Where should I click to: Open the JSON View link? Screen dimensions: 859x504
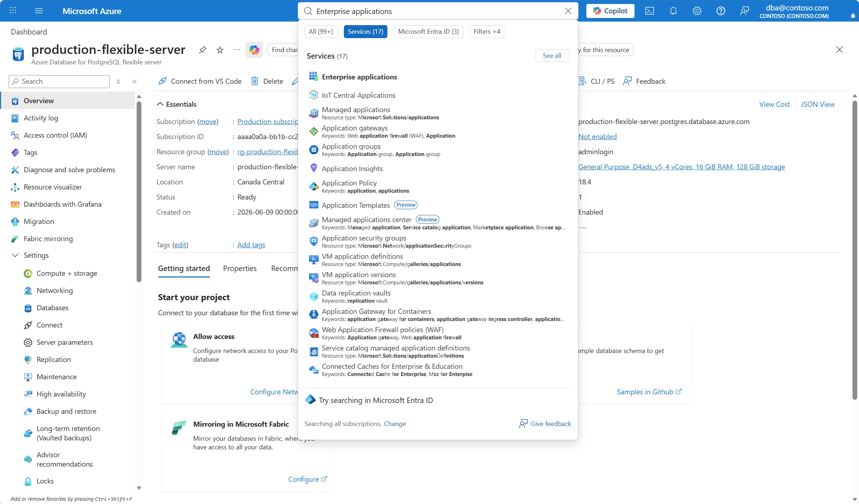click(x=818, y=104)
